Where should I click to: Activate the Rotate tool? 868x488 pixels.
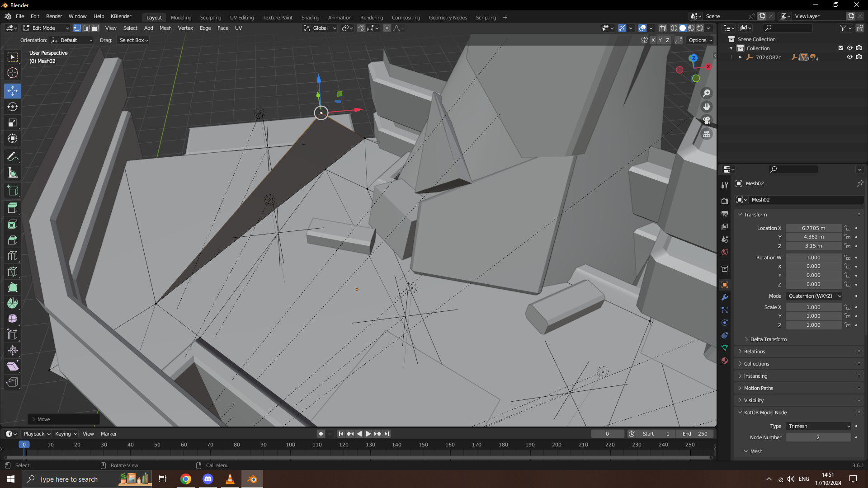pyautogui.click(x=13, y=107)
